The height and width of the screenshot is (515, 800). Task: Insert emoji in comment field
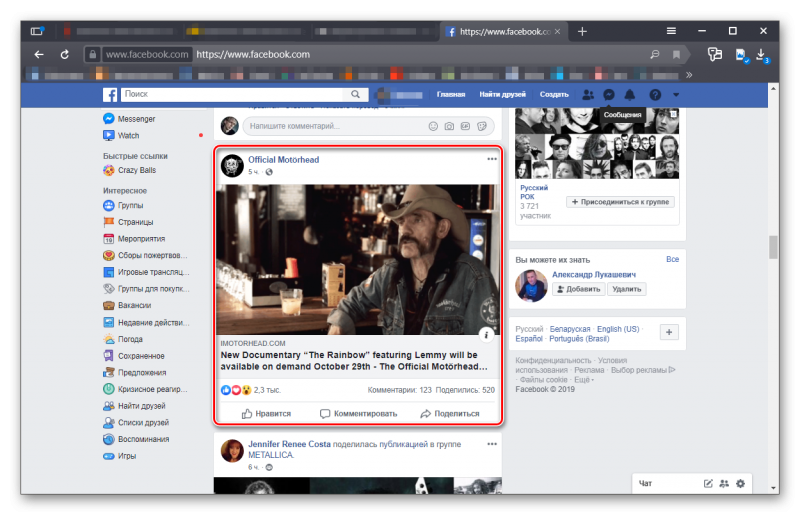click(433, 126)
